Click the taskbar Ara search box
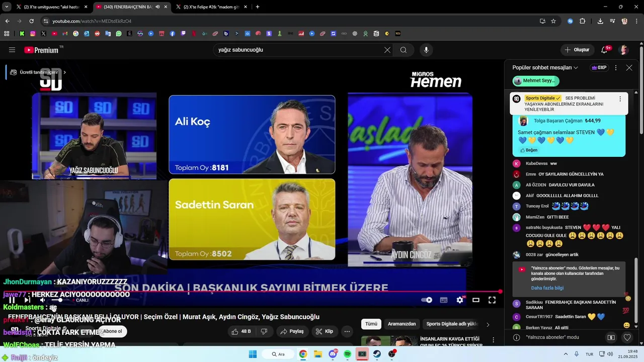This screenshot has height=362, width=644. [x=278, y=354]
